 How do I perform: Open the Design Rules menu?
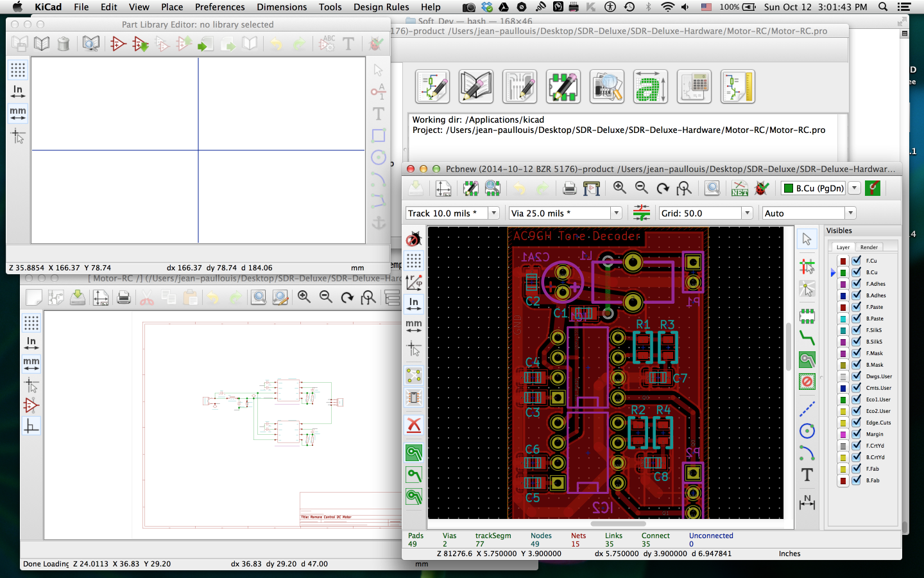pos(381,7)
